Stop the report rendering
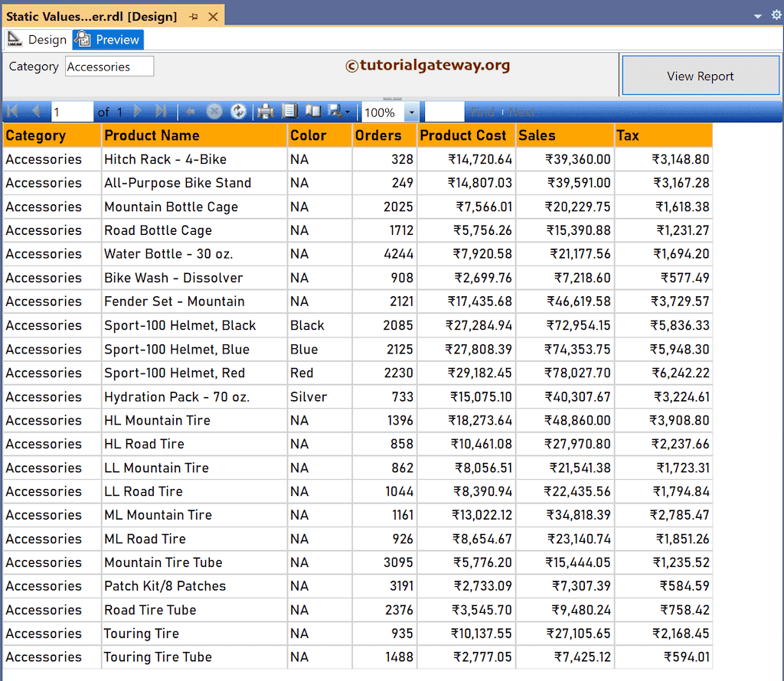 coord(214,112)
